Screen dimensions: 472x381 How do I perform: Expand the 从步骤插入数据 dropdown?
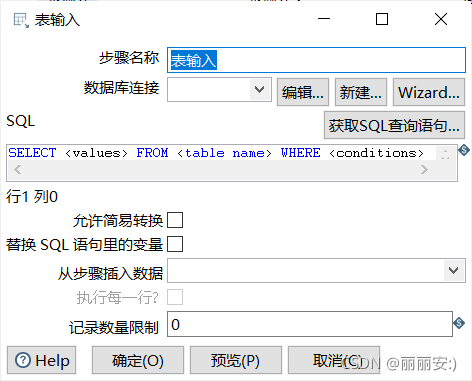453,270
